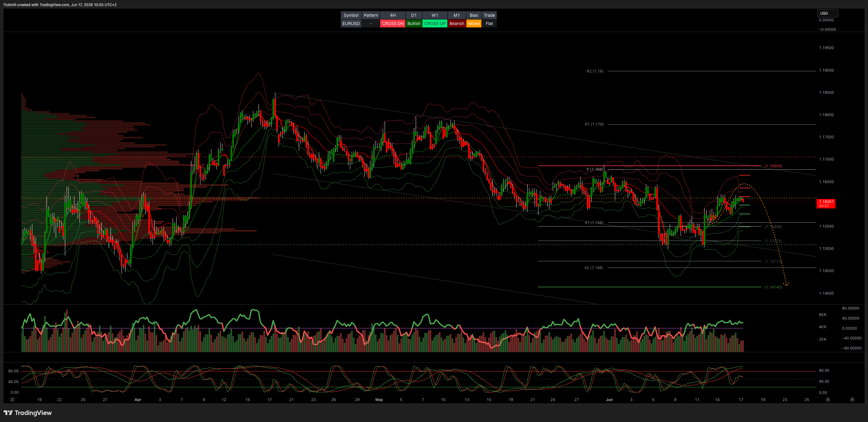Click the EURUSD symbol cell

tap(351, 23)
